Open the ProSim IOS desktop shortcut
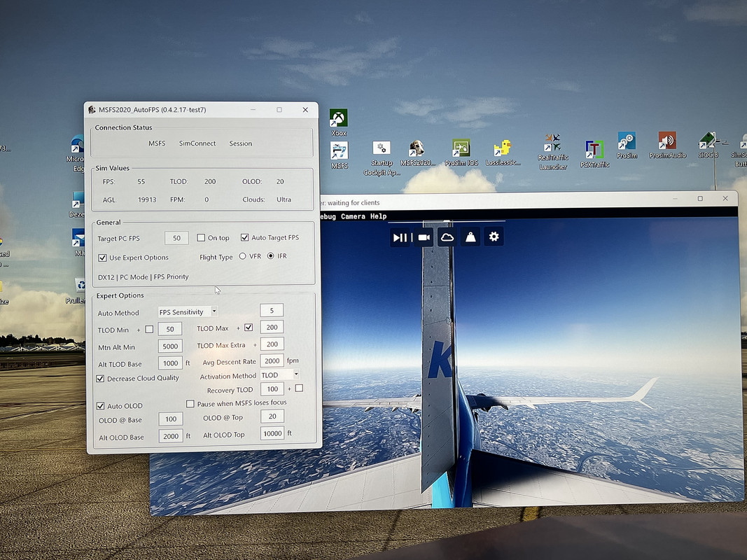The image size is (747, 560). [x=461, y=153]
